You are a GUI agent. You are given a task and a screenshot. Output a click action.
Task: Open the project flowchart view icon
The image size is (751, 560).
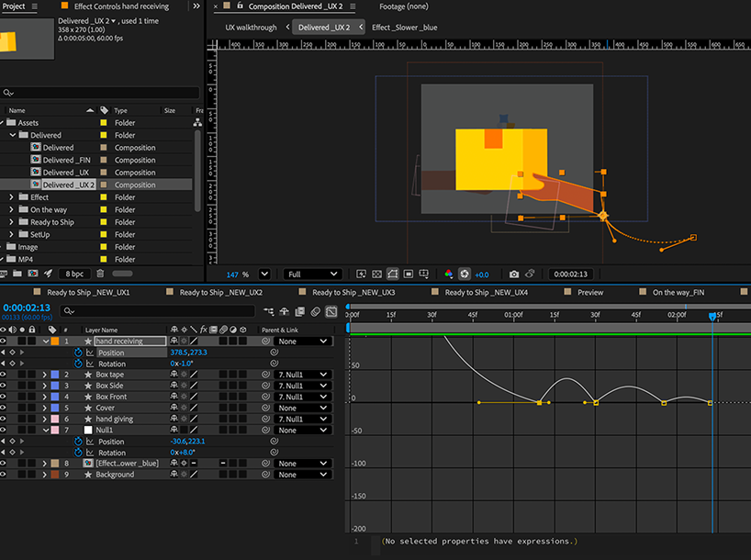coord(197,123)
